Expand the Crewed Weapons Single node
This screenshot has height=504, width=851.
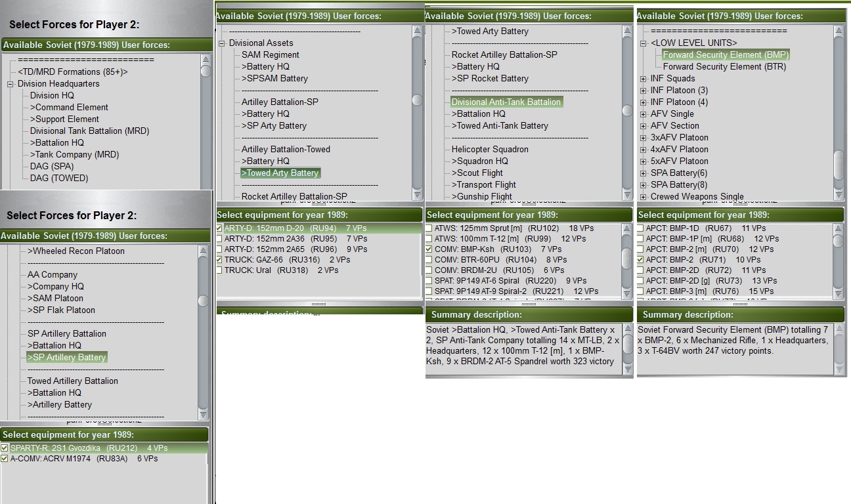[x=644, y=197]
